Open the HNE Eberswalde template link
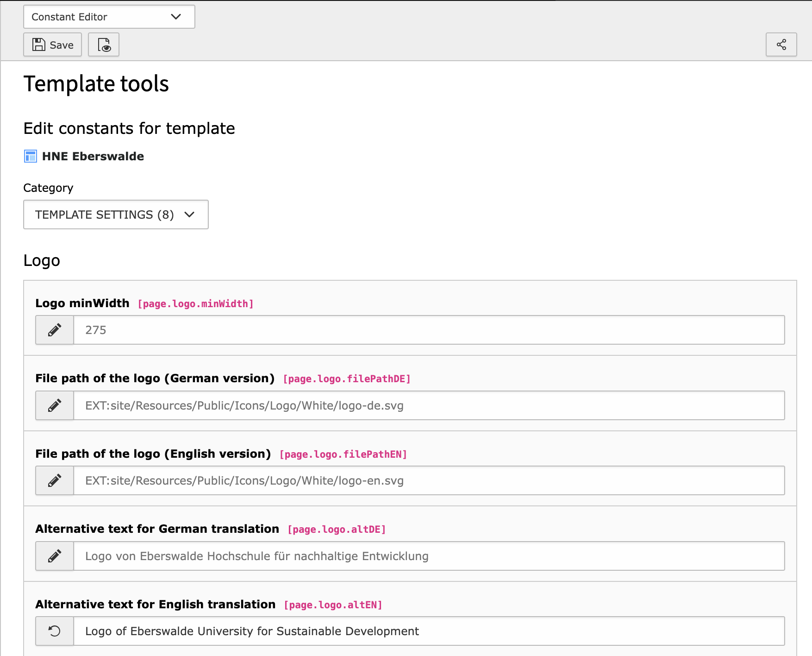 click(93, 157)
